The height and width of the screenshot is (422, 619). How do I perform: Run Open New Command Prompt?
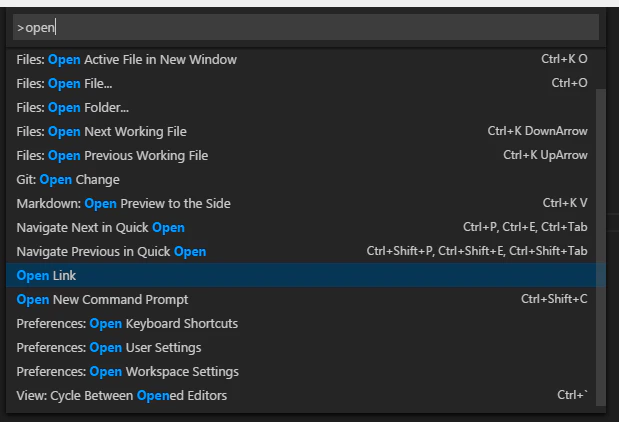306,300
